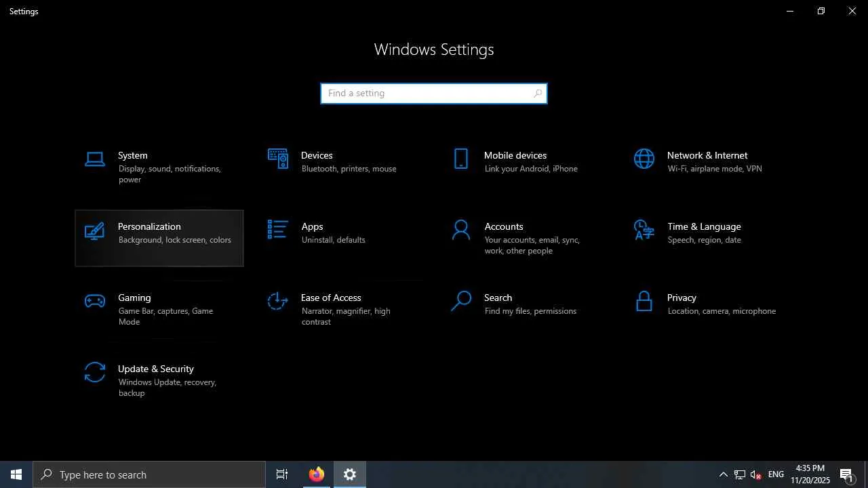868x488 pixels.
Task: Expand the hidden system tray icons
Action: click(x=723, y=474)
